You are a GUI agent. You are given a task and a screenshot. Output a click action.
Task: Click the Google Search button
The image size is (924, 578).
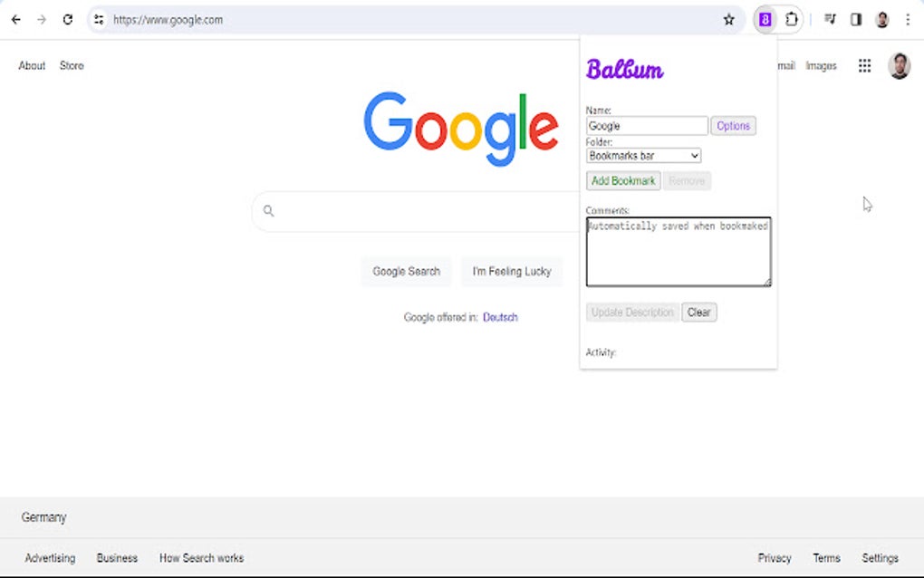(406, 272)
